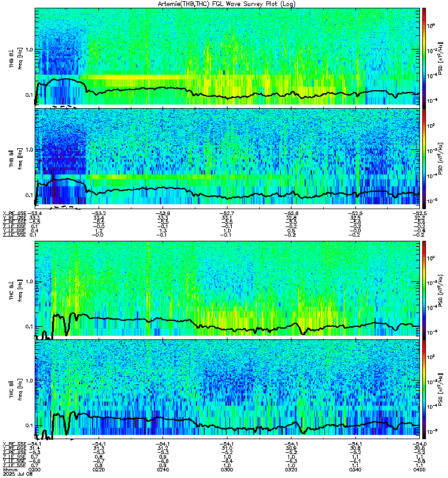Viewport: 448px width, 478px height.
Task: Click the '0.1' frequency tick on the THC B⊥ axis
Action: click(x=29, y=326)
